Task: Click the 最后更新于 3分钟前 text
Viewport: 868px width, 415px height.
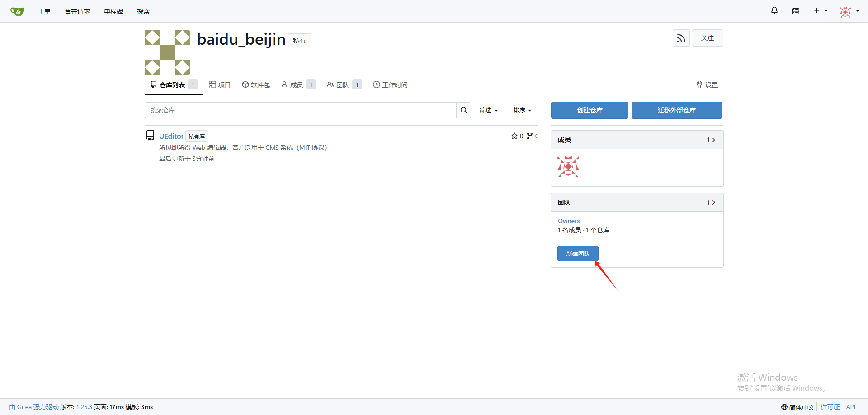Action: click(187, 159)
